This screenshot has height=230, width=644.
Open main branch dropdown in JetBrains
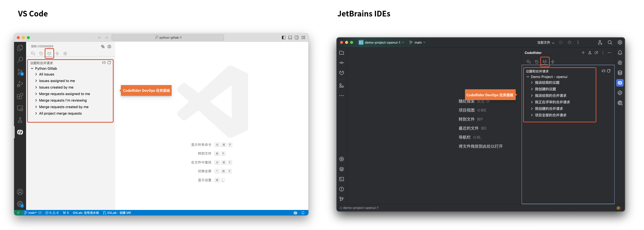coord(418,42)
